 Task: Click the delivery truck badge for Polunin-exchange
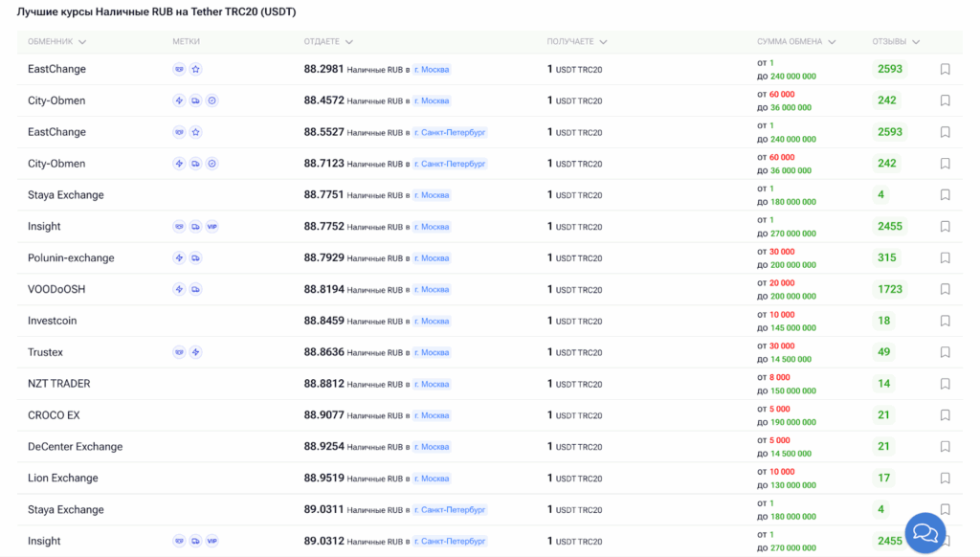(x=195, y=258)
